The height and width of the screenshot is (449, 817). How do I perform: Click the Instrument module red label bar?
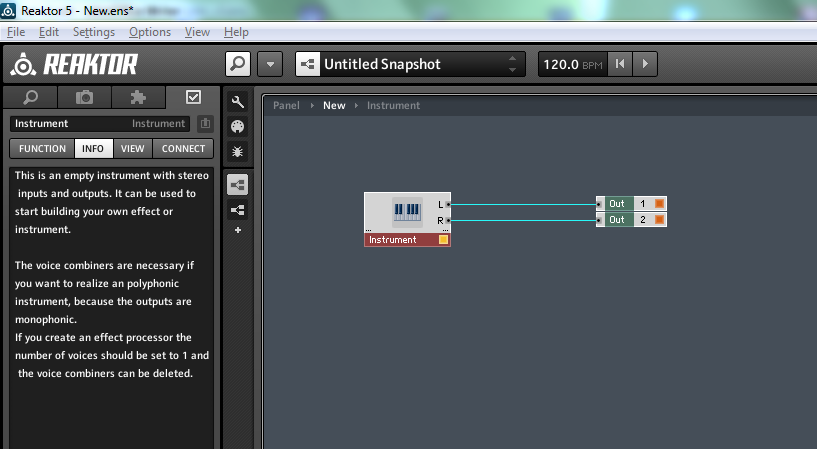(x=407, y=240)
